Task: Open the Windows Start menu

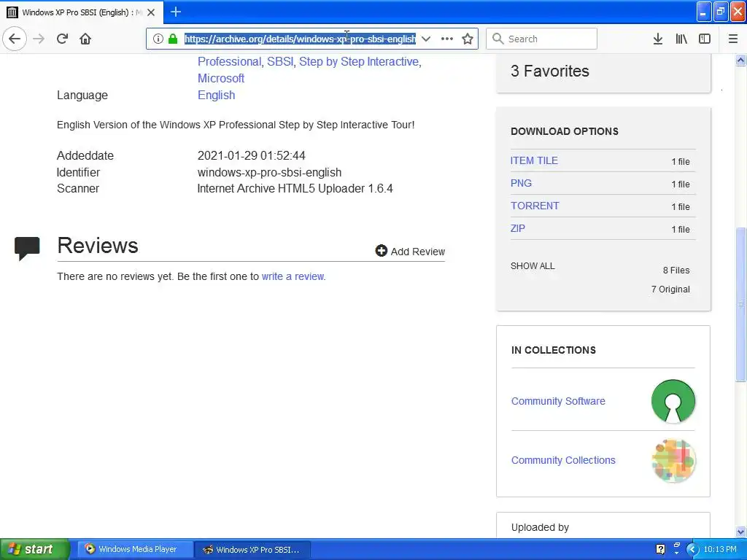Action: [x=35, y=549]
